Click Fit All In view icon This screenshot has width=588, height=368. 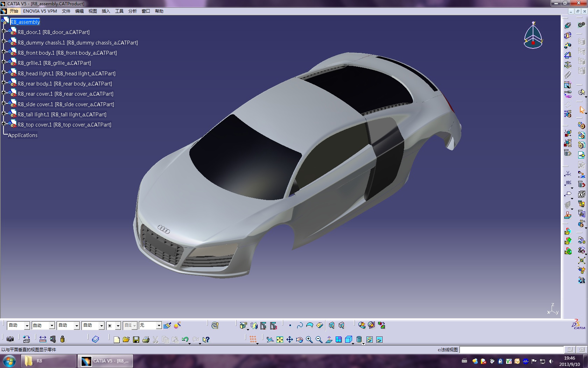point(280,340)
